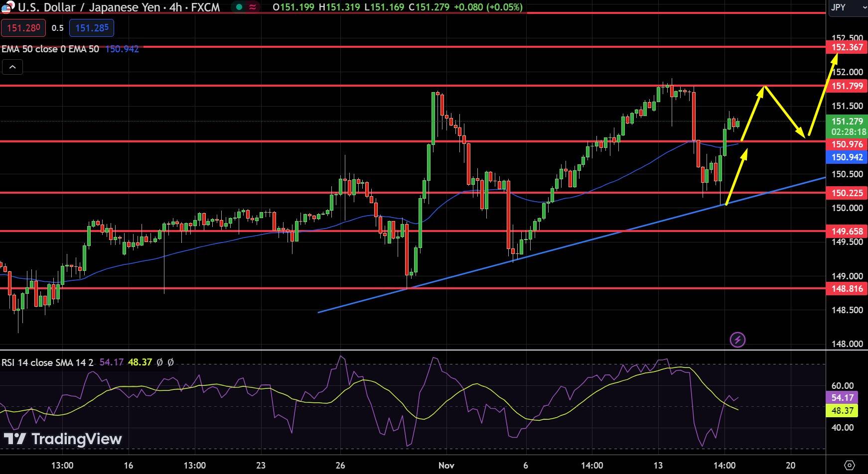The image size is (868, 474).
Task: Click the 148.000 price scale label
Action: [x=847, y=344]
